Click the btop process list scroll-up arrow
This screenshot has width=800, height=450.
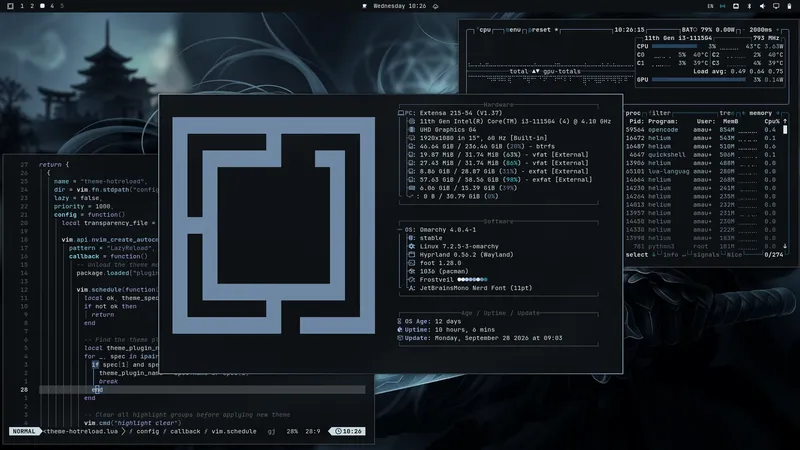click(785, 121)
